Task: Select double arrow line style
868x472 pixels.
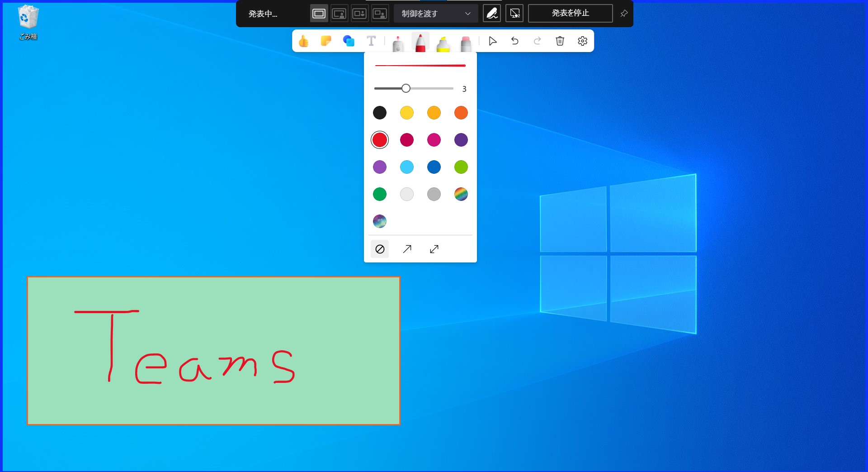Action: [x=434, y=249]
